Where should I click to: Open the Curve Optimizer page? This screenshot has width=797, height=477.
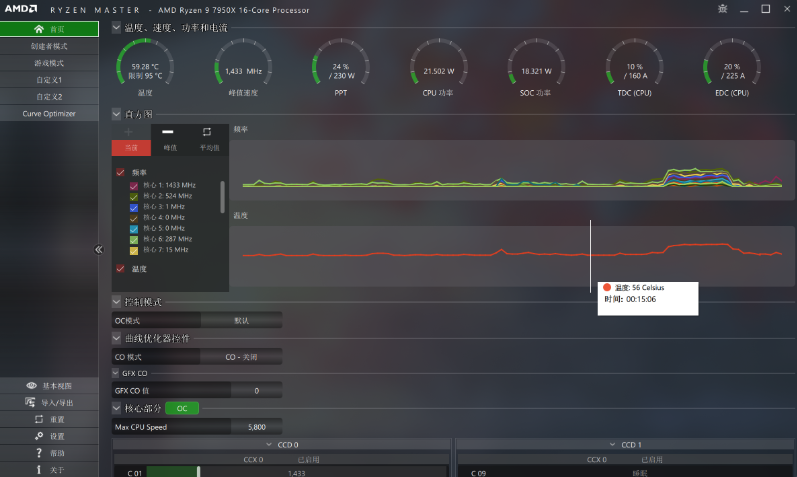tap(49, 113)
